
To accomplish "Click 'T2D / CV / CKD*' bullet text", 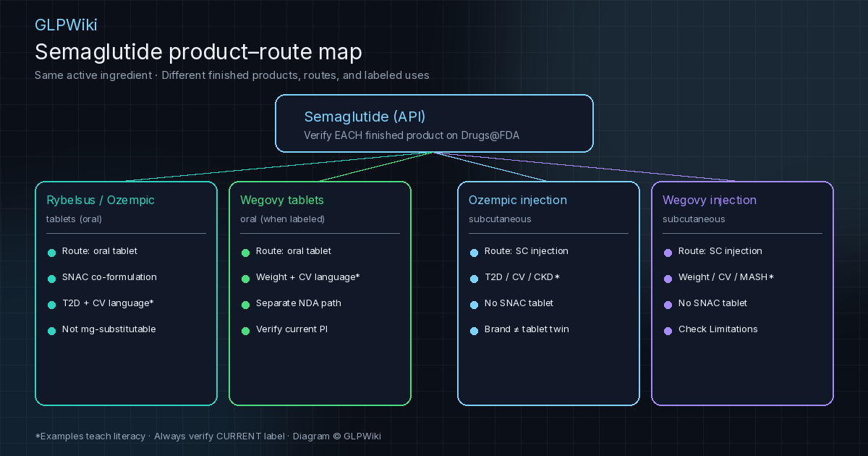I will [x=522, y=277].
